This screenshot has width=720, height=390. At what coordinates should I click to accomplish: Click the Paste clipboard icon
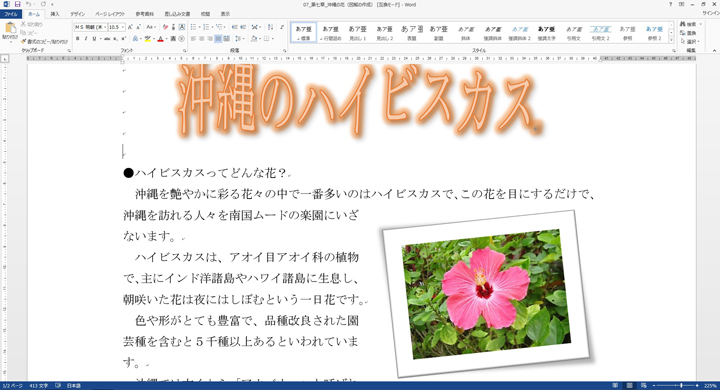(x=10, y=31)
